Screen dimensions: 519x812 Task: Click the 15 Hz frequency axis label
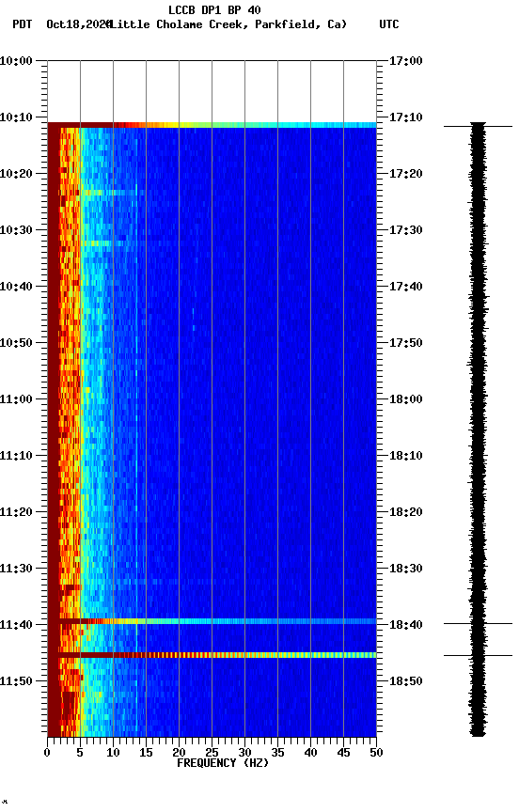146,753
